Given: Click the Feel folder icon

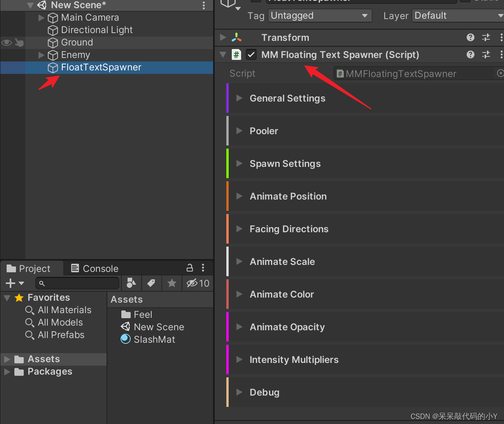Looking at the screenshot, I should tap(126, 314).
